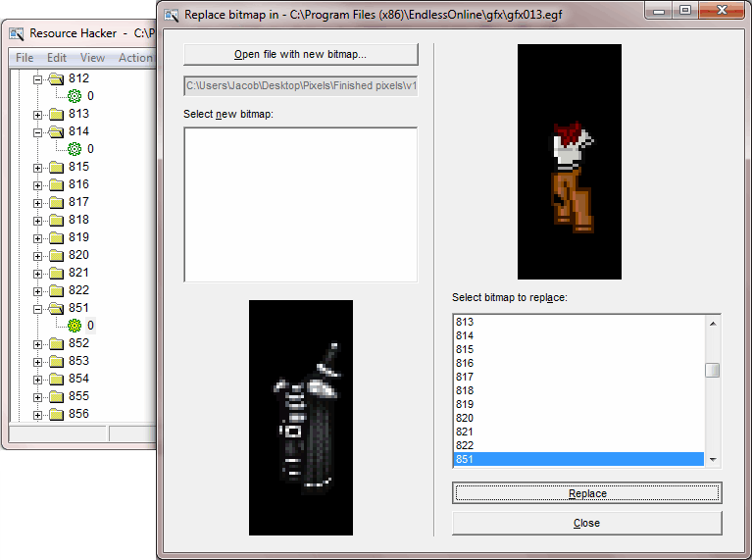
Task: Expand the 818 tree node
Action: coord(37,222)
